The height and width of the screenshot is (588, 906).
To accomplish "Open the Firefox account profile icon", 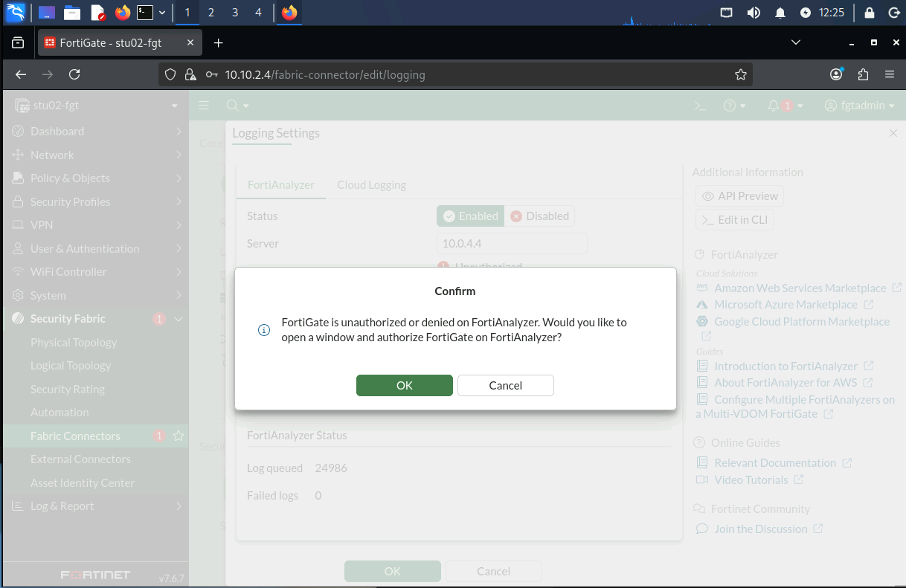I will click(837, 74).
